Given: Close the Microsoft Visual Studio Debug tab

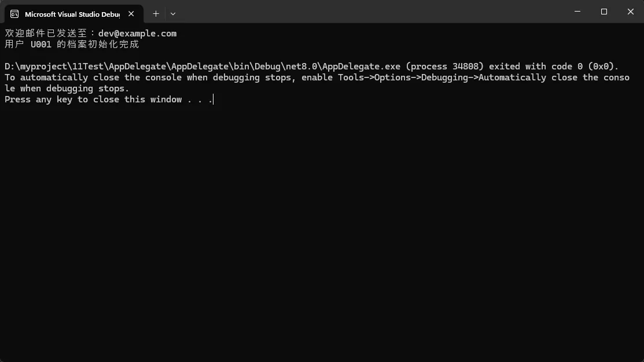Looking at the screenshot, I should coord(131,14).
